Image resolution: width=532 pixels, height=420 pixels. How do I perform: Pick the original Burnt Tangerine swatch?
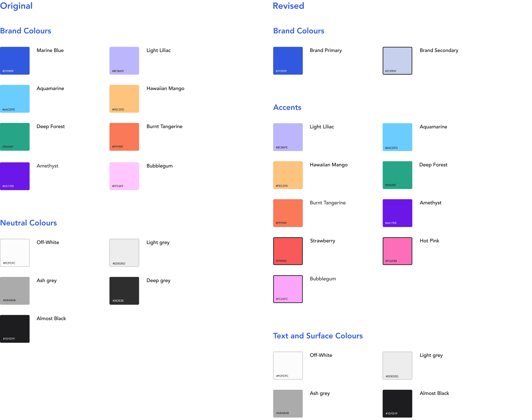point(124,137)
